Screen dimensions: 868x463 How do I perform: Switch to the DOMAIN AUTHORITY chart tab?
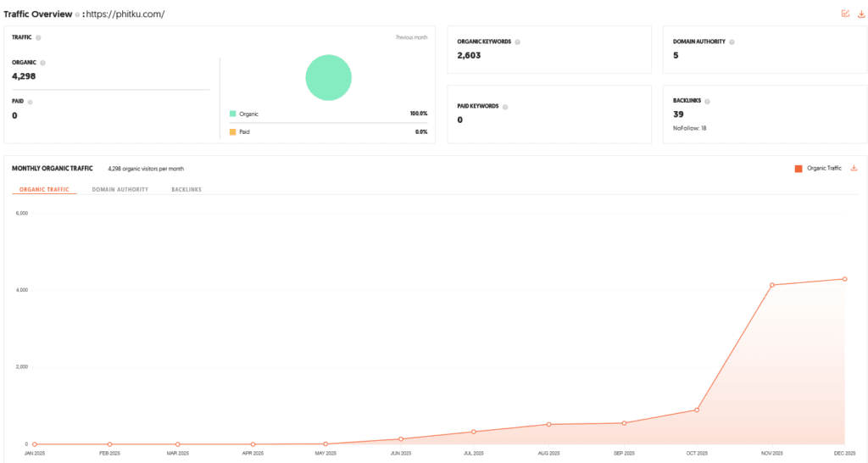click(x=120, y=189)
